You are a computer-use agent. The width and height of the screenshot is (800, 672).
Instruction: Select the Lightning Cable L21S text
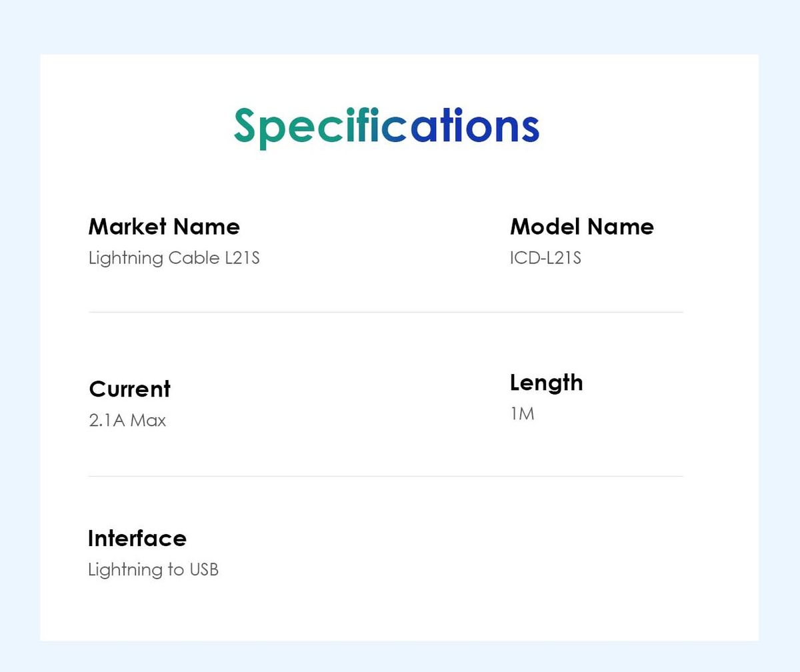coord(174,258)
